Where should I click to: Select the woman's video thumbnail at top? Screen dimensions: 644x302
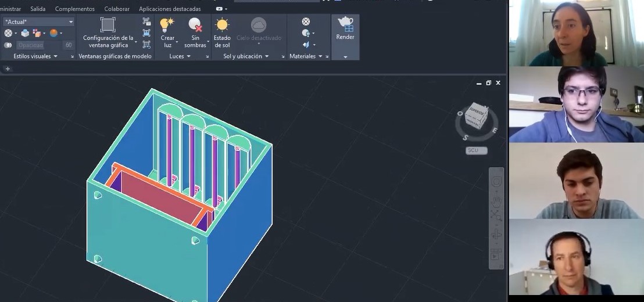[577, 33]
